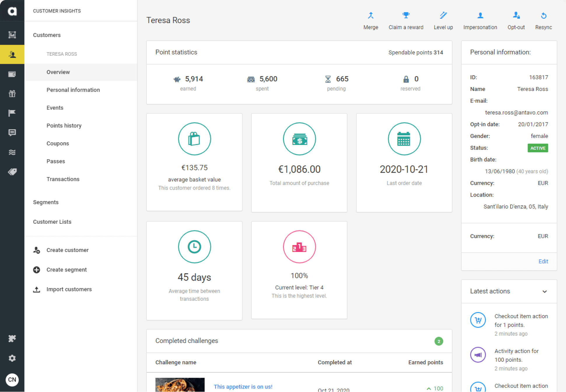Open the 'This appetizer is on us!' challenge
The height and width of the screenshot is (392, 566).
243,387
